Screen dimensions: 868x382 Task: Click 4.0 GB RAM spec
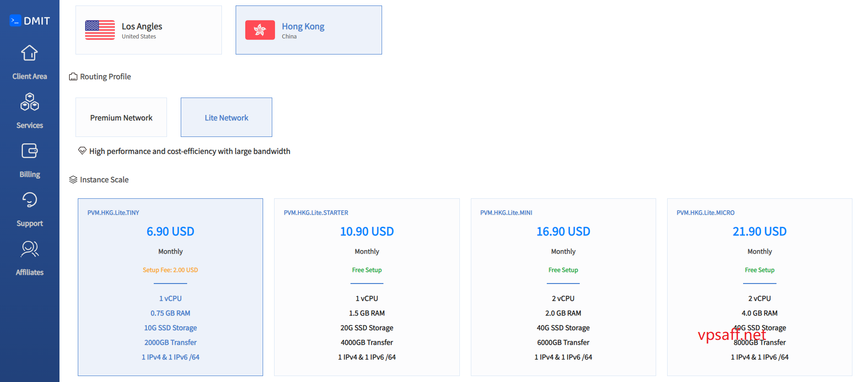coord(760,313)
